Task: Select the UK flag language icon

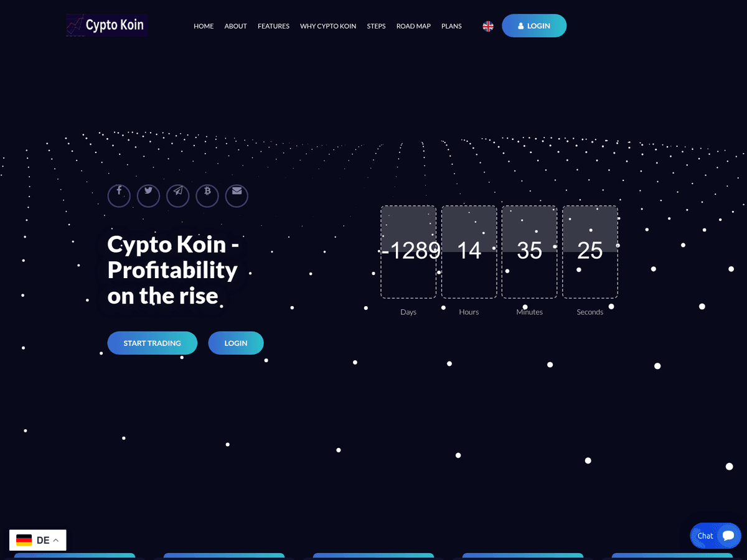Action: point(488,26)
